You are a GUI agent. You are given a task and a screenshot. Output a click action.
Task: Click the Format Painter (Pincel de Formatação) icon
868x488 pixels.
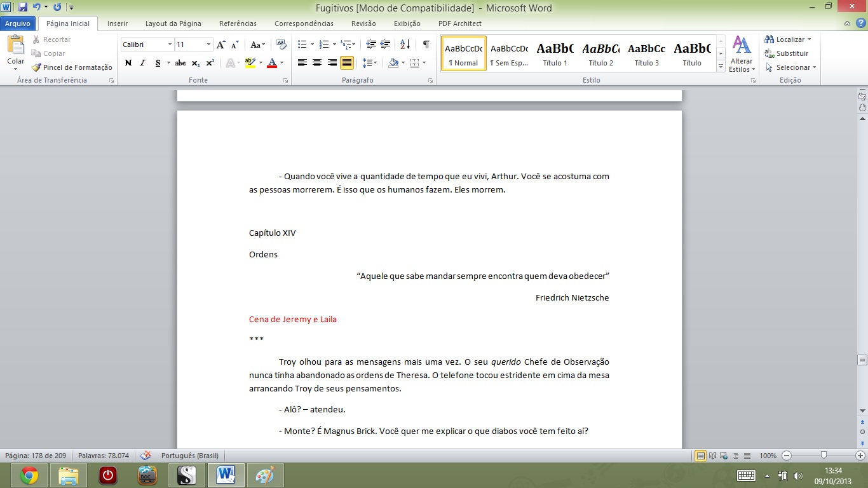coord(37,67)
